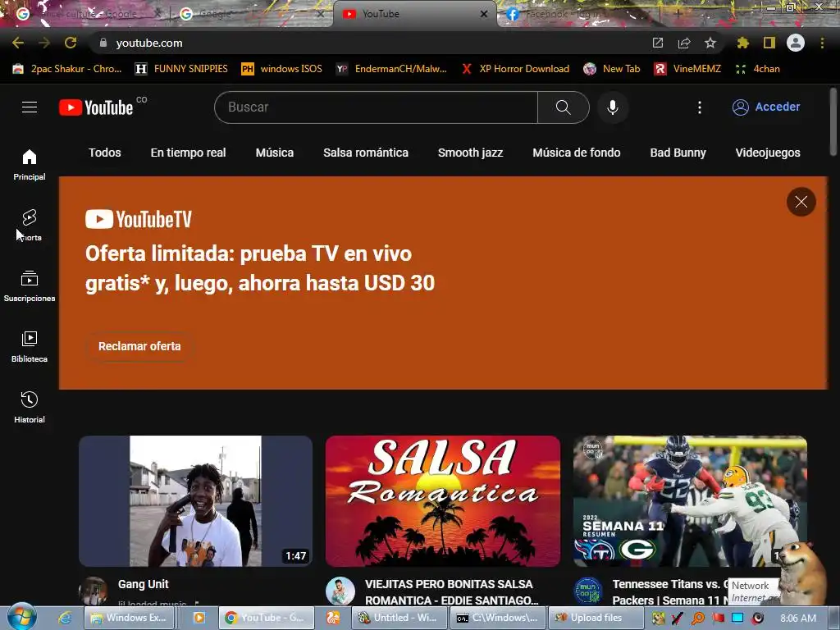Go back with browser back arrow
840x630 pixels.
pyautogui.click(x=18, y=43)
